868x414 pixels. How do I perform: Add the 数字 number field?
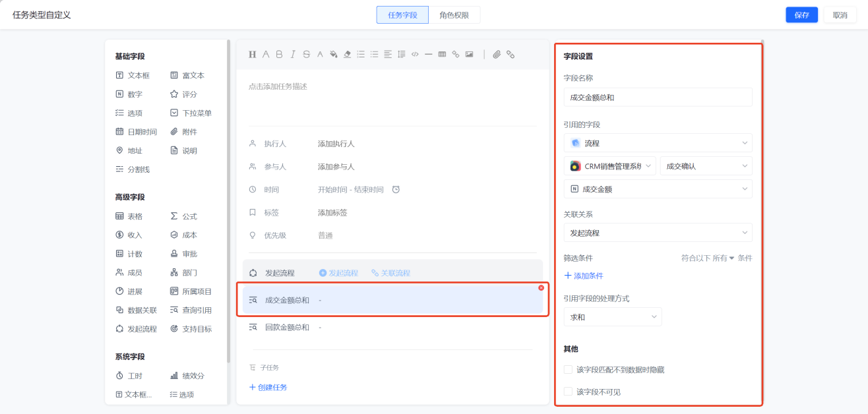click(x=129, y=94)
